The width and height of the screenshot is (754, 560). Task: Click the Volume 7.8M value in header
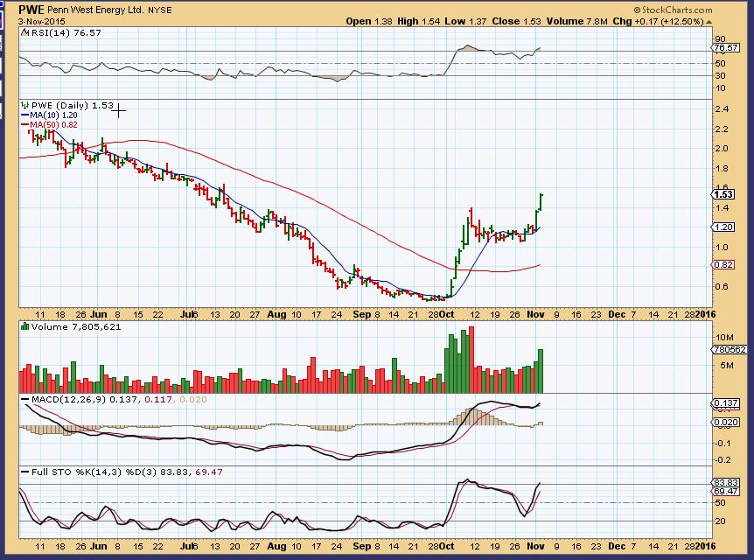point(577,22)
